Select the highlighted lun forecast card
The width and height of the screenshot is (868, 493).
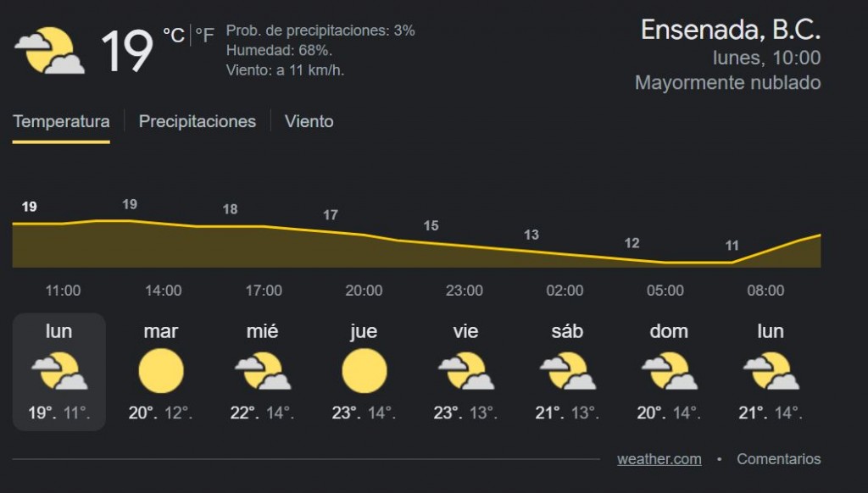click(59, 372)
